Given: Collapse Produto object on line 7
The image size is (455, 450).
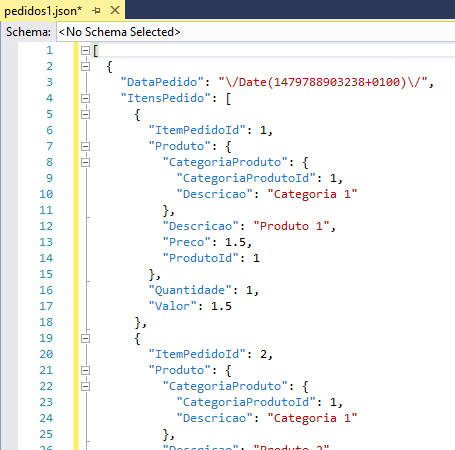Looking at the screenshot, I should coord(85,147).
